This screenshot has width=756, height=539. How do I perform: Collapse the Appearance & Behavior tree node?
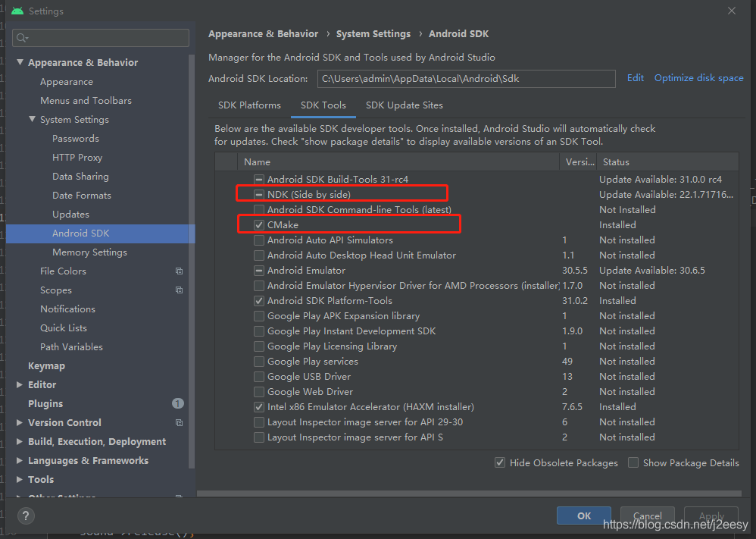click(20, 62)
